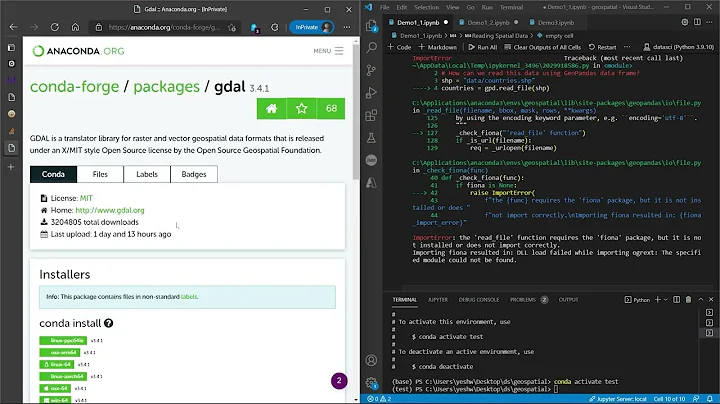
Task: Split the terminal panel
Action: click(676, 299)
